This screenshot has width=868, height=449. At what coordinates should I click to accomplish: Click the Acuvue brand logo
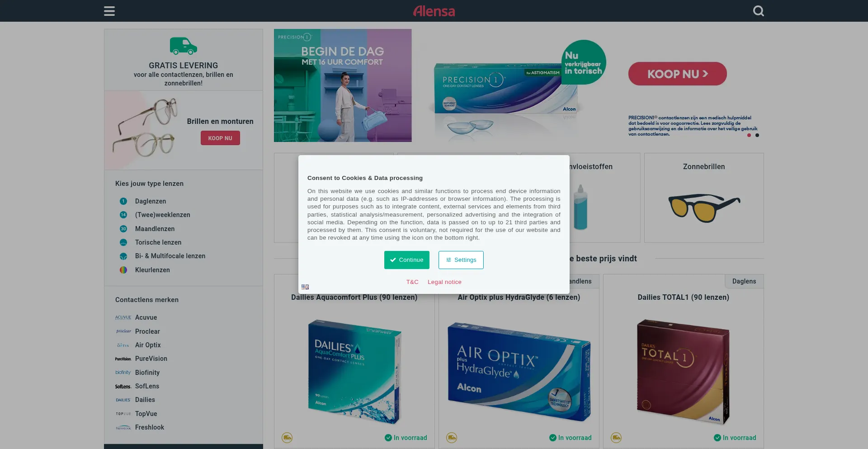pos(123,317)
